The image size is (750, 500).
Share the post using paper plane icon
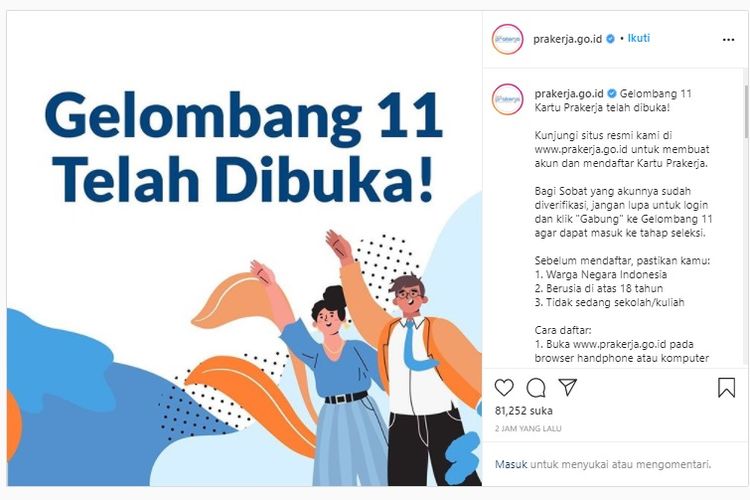(568, 387)
